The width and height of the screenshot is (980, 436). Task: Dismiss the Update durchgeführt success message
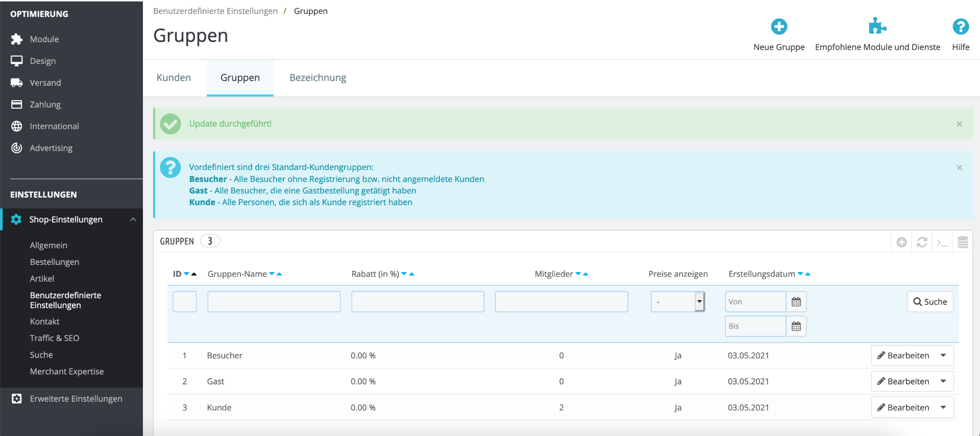(x=960, y=124)
